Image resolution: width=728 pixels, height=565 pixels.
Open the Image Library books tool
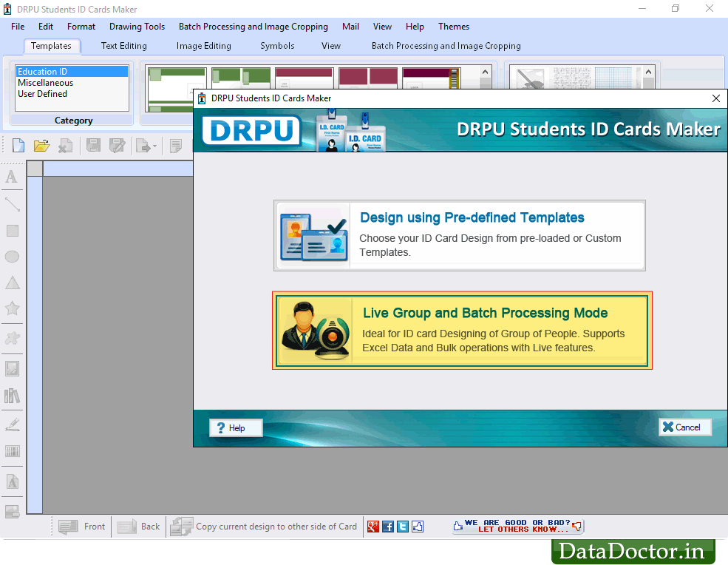pyautogui.click(x=12, y=396)
